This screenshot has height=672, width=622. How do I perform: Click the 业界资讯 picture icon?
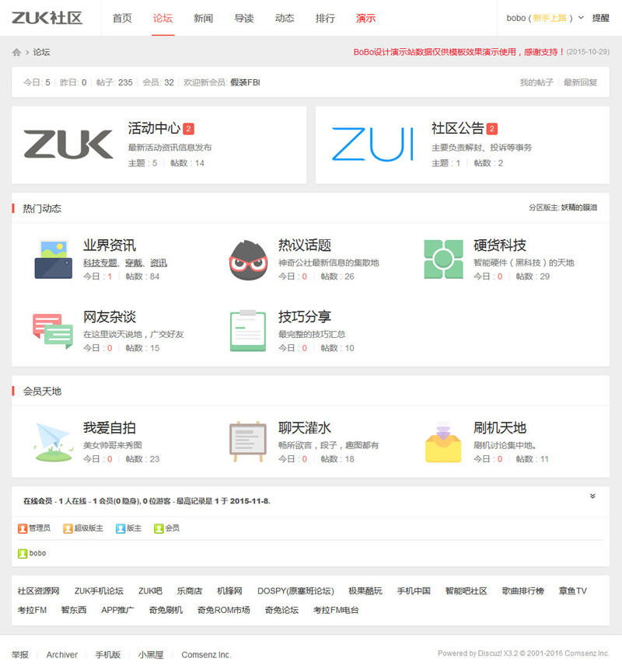click(53, 259)
